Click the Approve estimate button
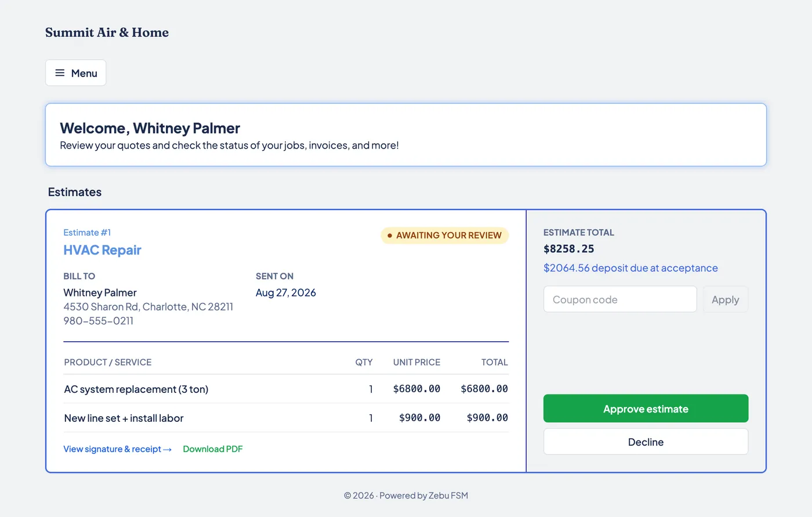 tap(646, 408)
